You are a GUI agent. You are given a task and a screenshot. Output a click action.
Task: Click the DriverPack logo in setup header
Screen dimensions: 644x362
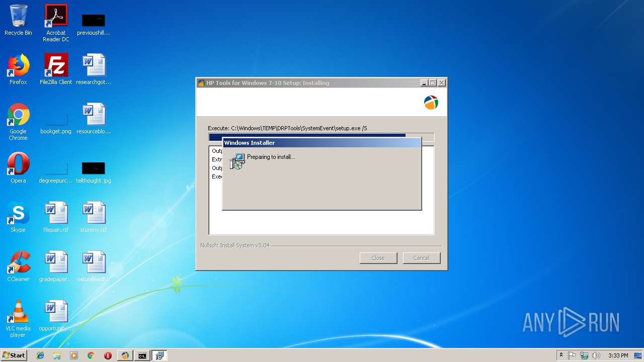(x=431, y=103)
